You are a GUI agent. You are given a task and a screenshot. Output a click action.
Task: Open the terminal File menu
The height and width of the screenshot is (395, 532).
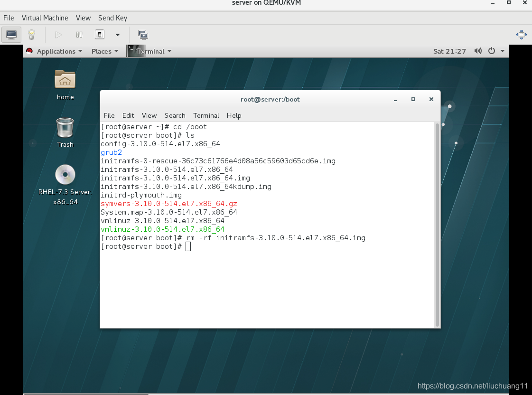pos(109,115)
